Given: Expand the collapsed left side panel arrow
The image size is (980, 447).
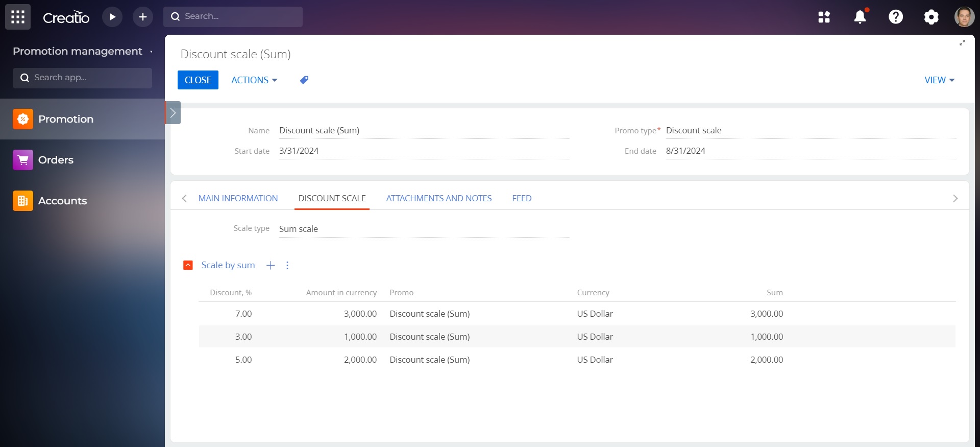Looking at the screenshot, I should (x=173, y=112).
